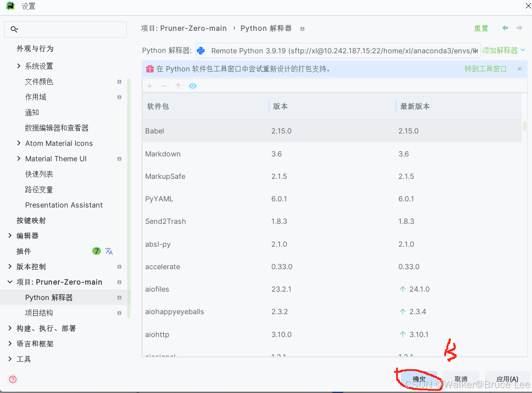Image resolution: width=532 pixels, height=393 pixels.
Task: Click the 取消 button
Action: [x=461, y=379]
